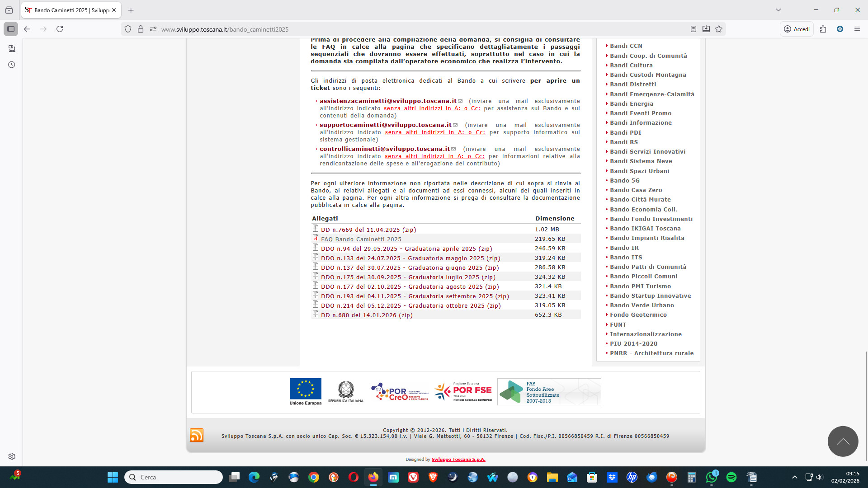Click the scroll-to-top arrow button
Viewport: 868px width, 488px height.
click(x=843, y=441)
